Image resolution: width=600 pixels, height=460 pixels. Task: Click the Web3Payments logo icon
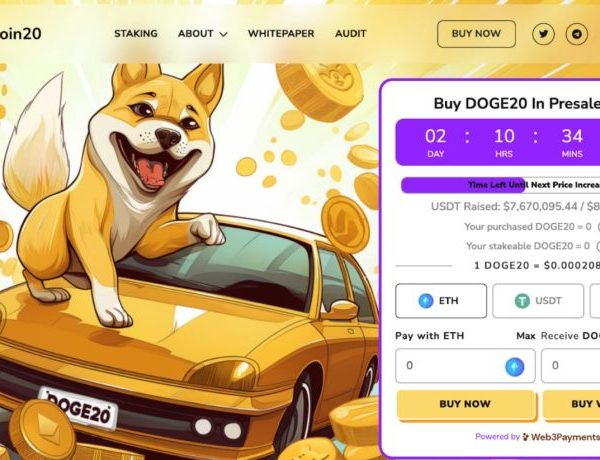click(x=526, y=437)
